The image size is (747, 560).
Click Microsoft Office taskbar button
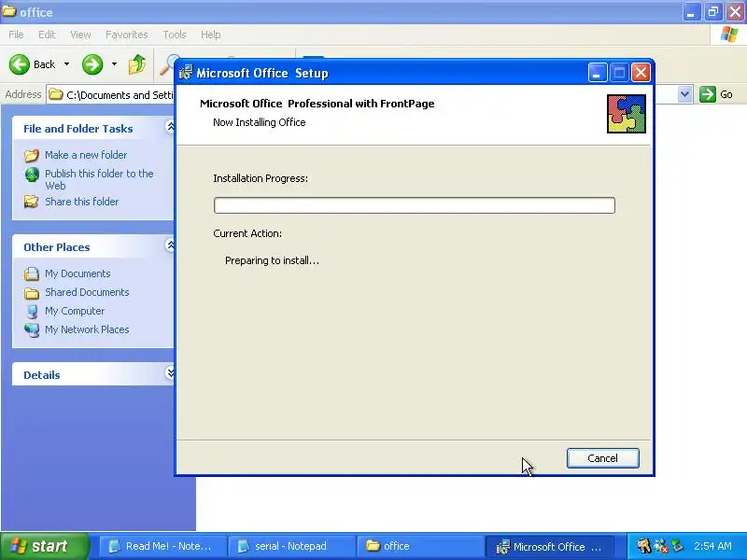coord(548,546)
